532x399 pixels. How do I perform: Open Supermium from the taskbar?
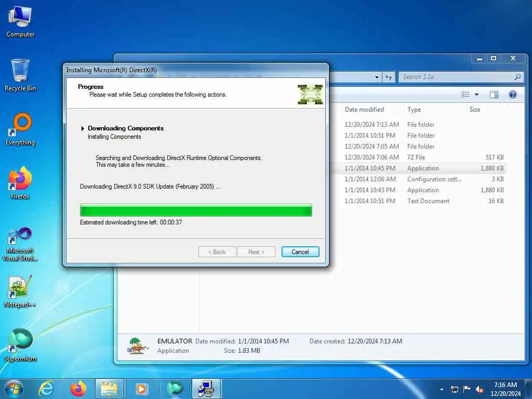(x=175, y=389)
